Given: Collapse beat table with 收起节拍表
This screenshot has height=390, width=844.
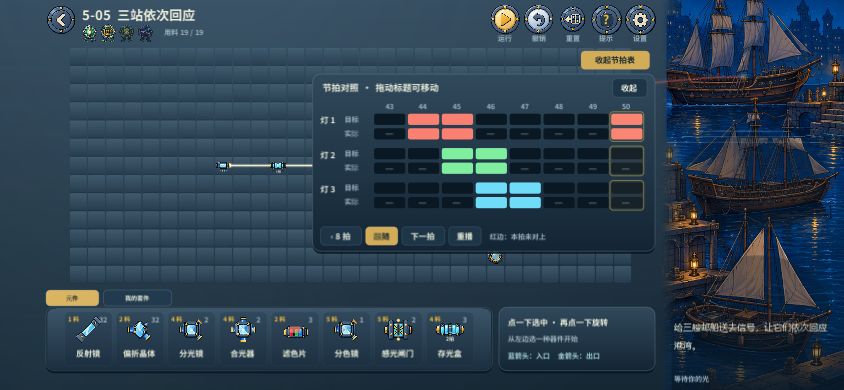Looking at the screenshot, I should (x=615, y=60).
